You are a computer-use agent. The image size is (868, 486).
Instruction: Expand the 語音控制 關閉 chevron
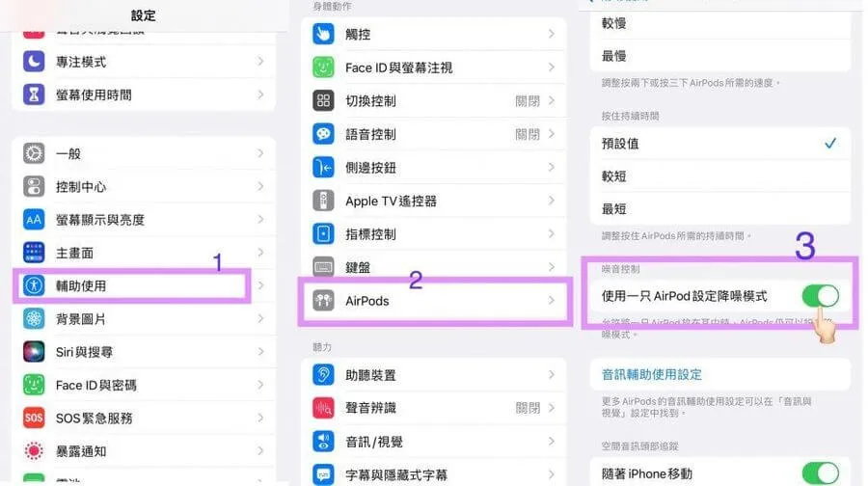[552, 134]
